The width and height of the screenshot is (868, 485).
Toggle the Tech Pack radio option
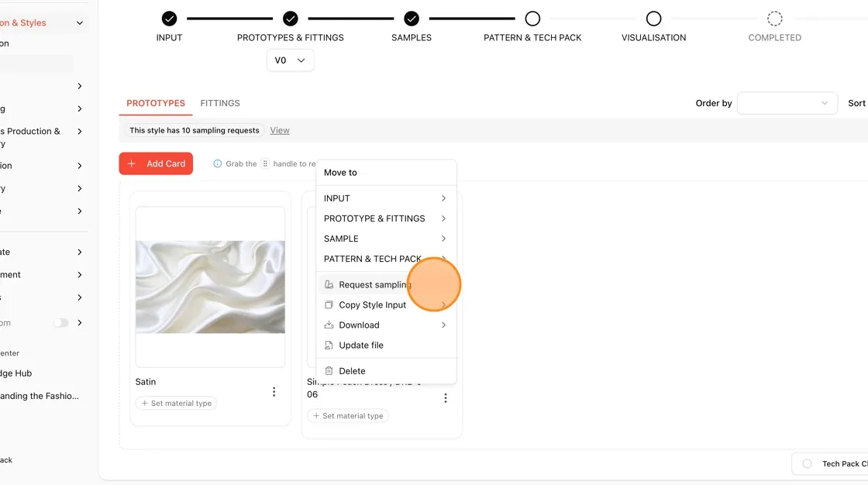[807, 464]
